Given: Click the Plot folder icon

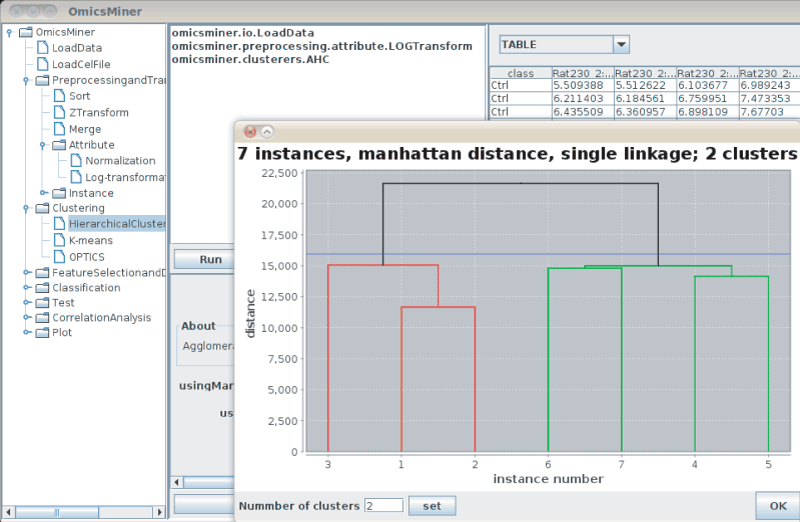Looking at the screenshot, I should point(42,333).
